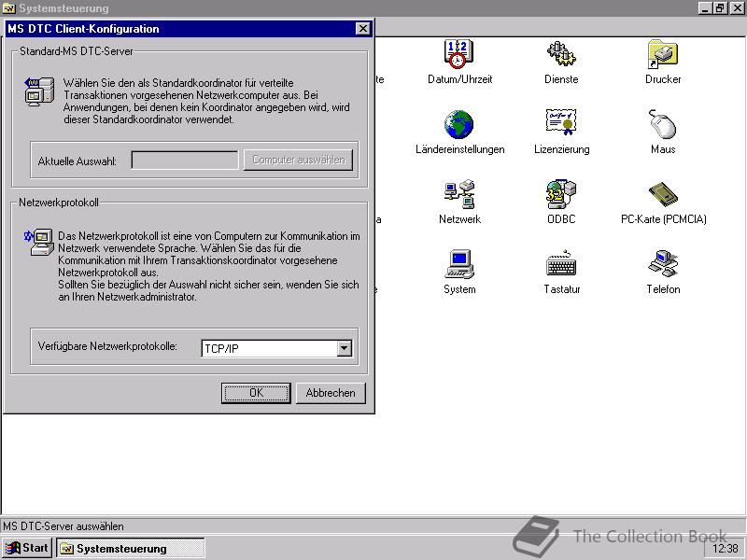Open the Tastatur keyboard icon
This screenshot has width=747, height=560.
(x=561, y=264)
